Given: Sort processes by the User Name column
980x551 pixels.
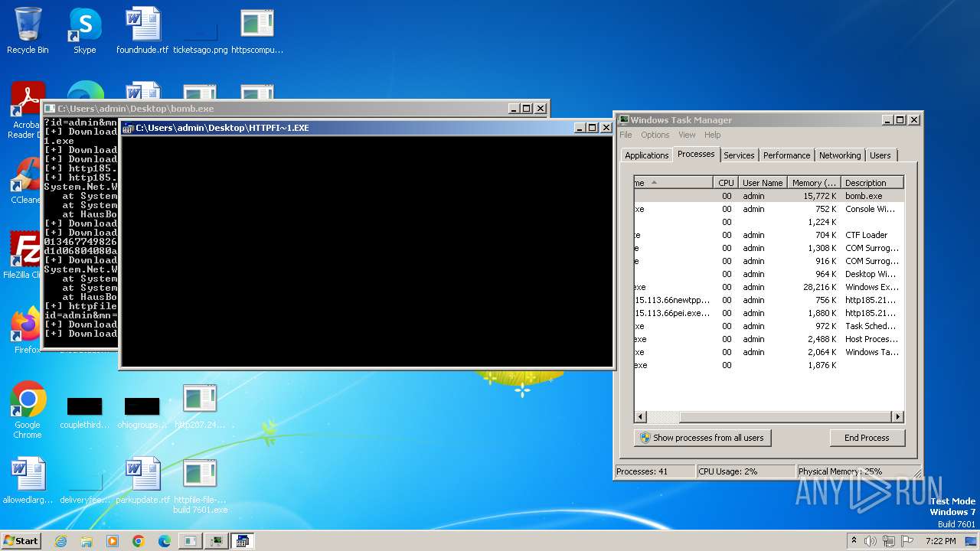Looking at the screenshot, I should tap(762, 183).
